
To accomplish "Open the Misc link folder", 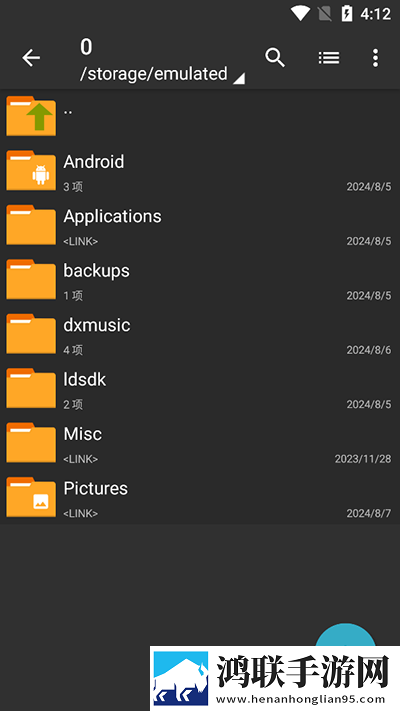I will click(x=200, y=443).
